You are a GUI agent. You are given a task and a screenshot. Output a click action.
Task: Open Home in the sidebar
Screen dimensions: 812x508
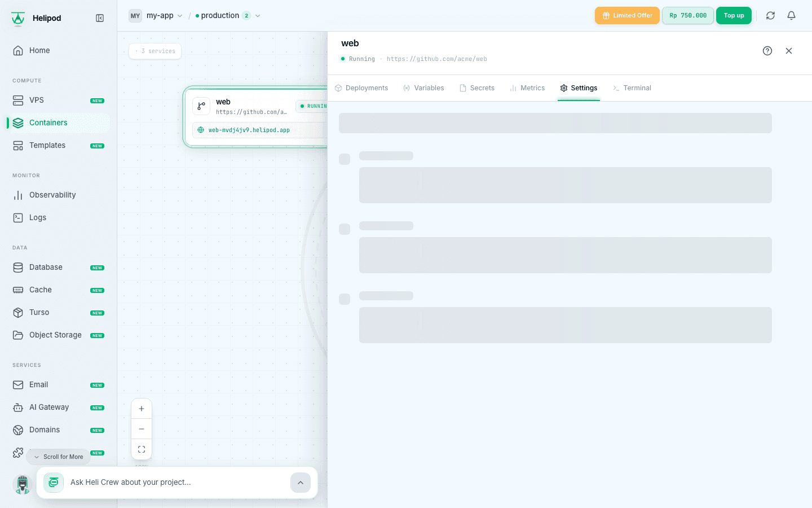pos(59,50)
